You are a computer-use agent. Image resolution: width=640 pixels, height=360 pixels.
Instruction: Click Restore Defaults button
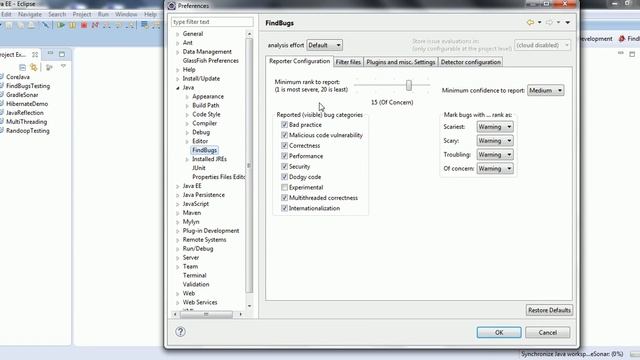549,310
